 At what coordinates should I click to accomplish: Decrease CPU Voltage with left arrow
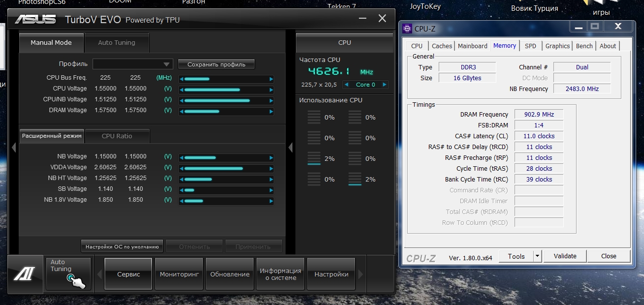point(181,90)
